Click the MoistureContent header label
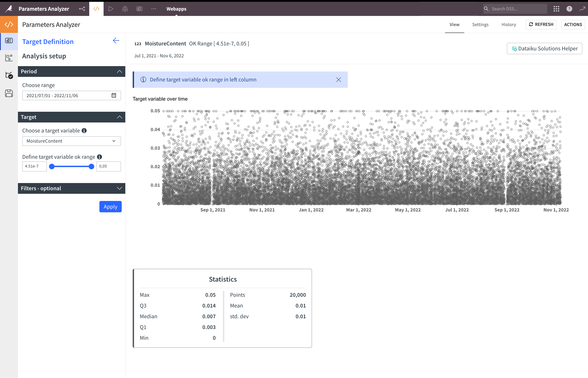 click(x=166, y=44)
